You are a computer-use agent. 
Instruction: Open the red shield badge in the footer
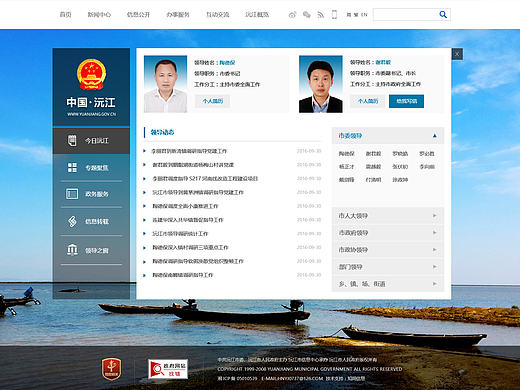111,369
